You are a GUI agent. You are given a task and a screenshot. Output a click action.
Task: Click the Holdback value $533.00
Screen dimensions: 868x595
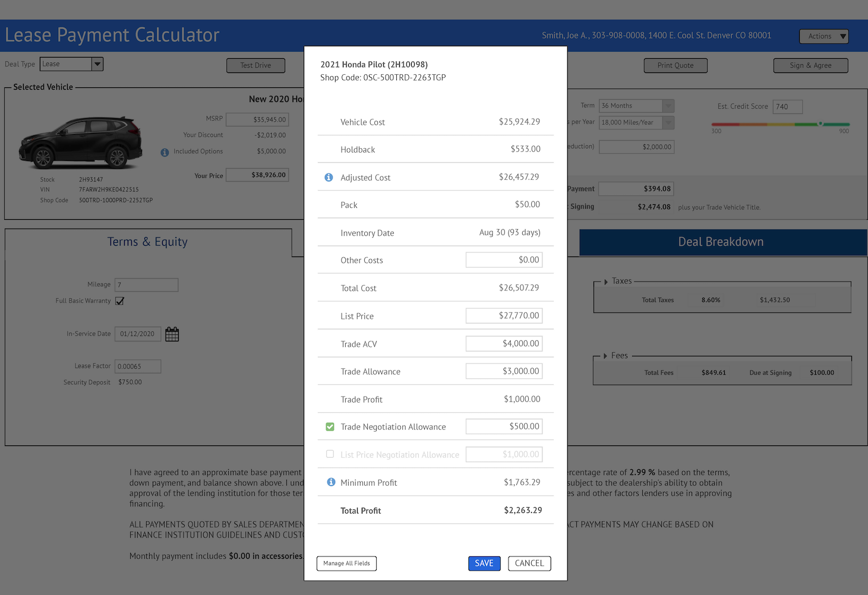[x=525, y=149]
